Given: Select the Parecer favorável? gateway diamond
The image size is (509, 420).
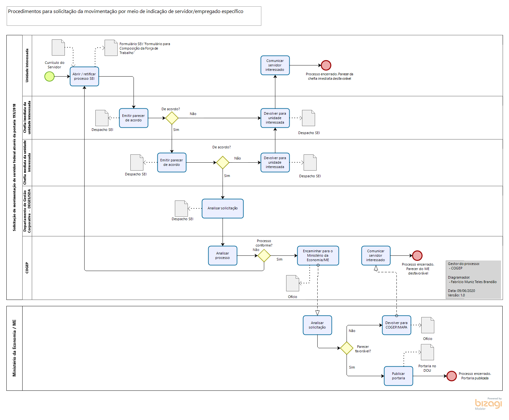Looking at the screenshot, I should coord(347,348).
